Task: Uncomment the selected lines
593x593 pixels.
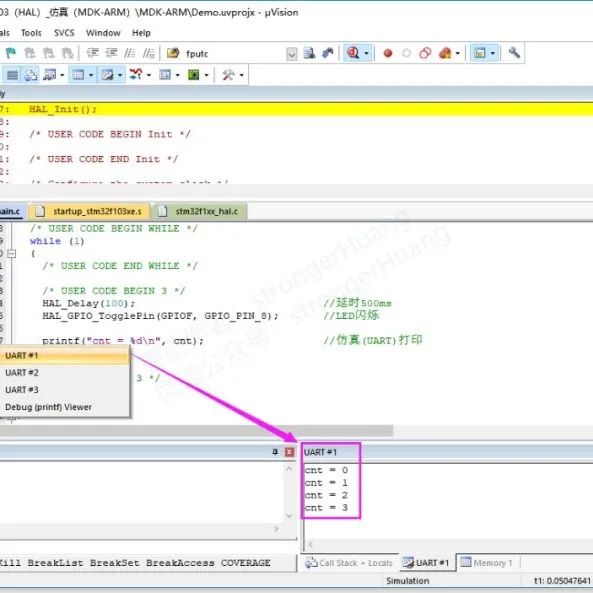Action: [x=149, y=53]
